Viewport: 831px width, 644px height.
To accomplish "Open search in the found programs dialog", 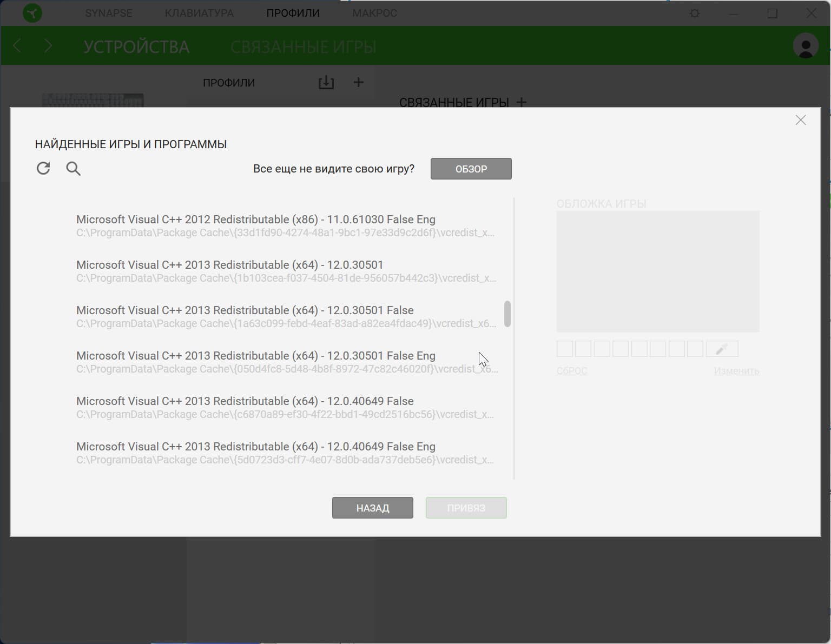I will click(74, 169).
